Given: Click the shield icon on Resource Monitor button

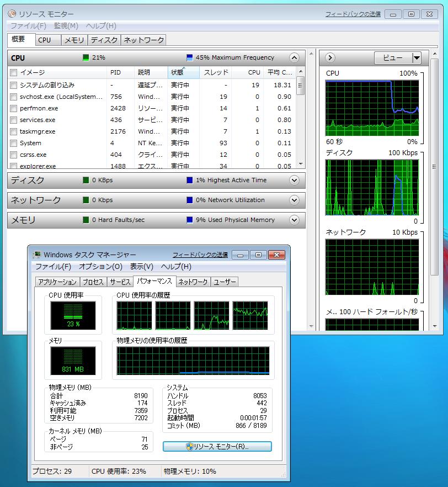Looking at the screenshot, I should [x=190, y=447].
